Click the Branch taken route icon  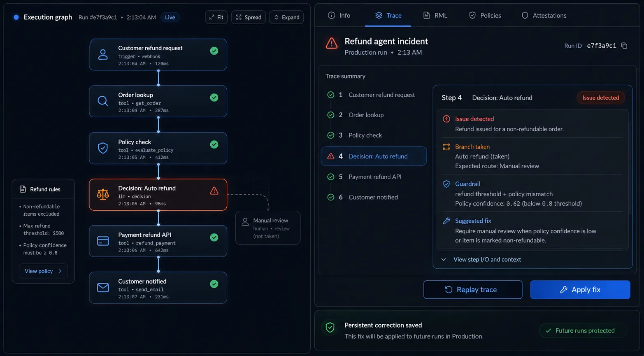pyautogui.click(x=446, y=147)
